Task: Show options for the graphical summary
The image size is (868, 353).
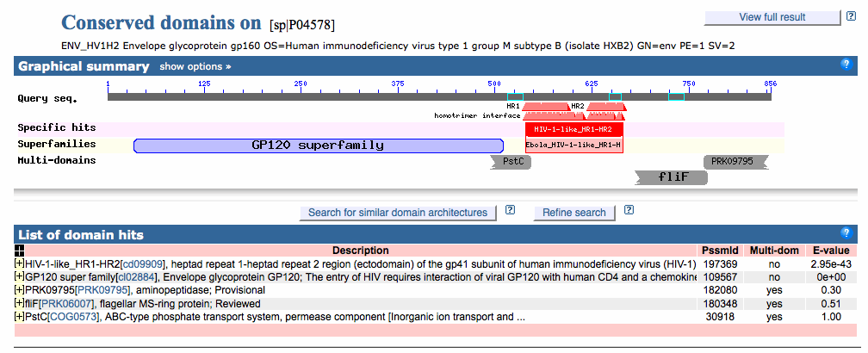Action: 195,66
